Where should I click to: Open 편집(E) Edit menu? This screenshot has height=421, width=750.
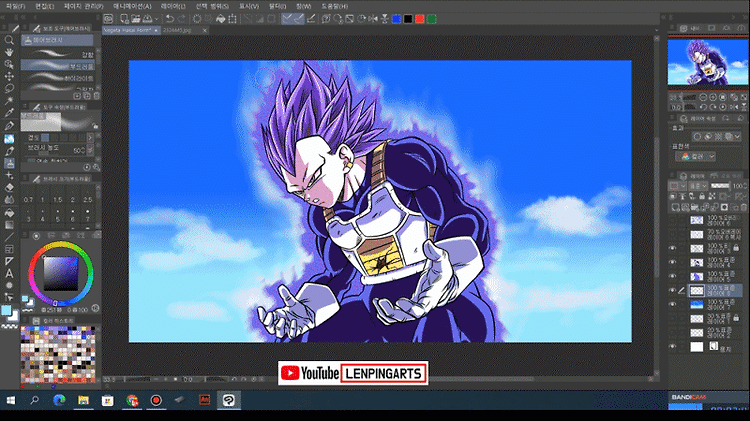(x=44, y=6)
